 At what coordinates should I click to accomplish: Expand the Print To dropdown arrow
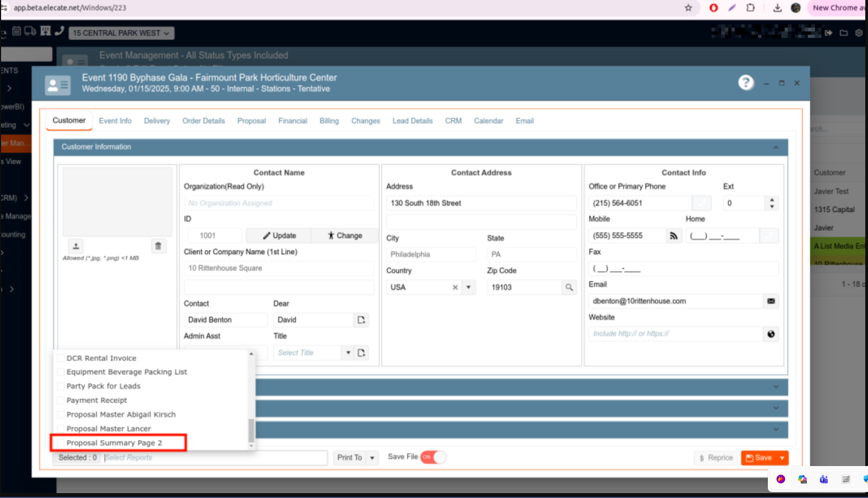click(x=372, y=458)
